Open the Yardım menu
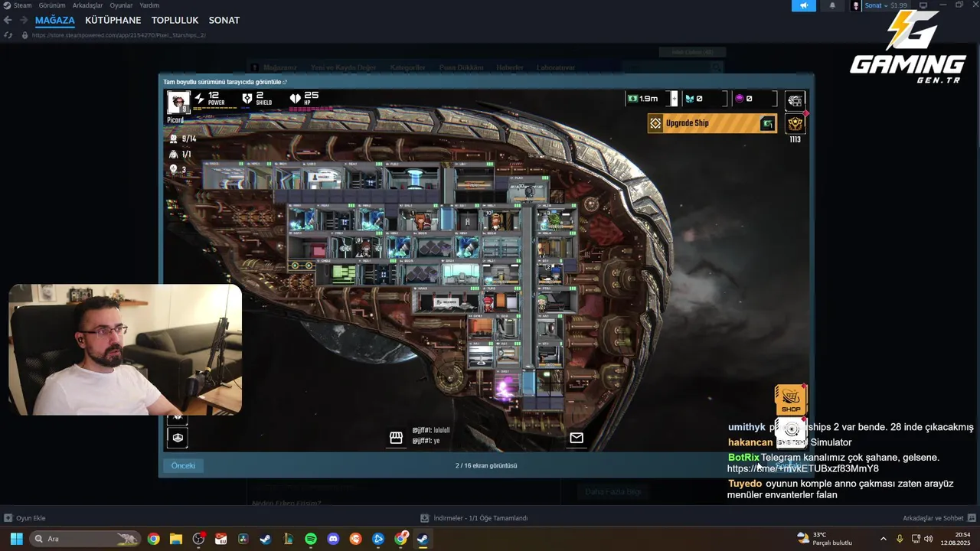 point(149,5)
